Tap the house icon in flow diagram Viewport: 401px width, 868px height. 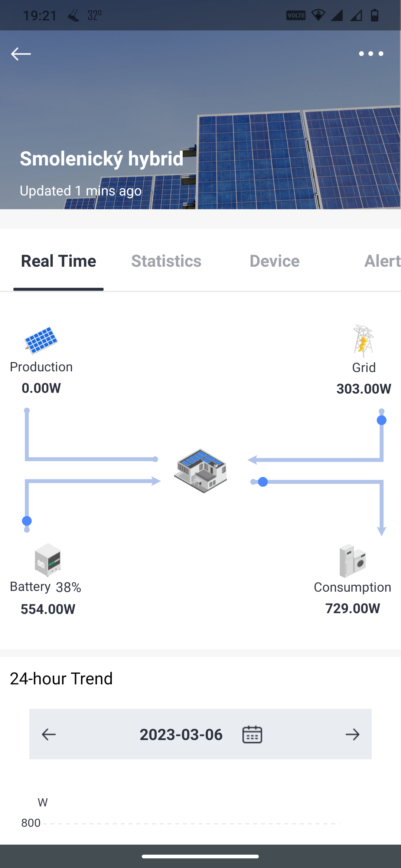pyautogui.click(x=200, y=471)
